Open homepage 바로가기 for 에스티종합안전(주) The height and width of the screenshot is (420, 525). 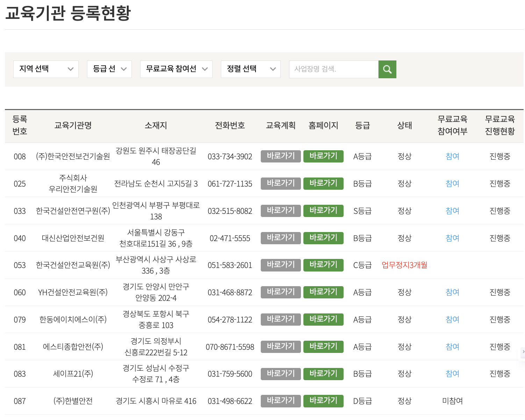point(323,347)
